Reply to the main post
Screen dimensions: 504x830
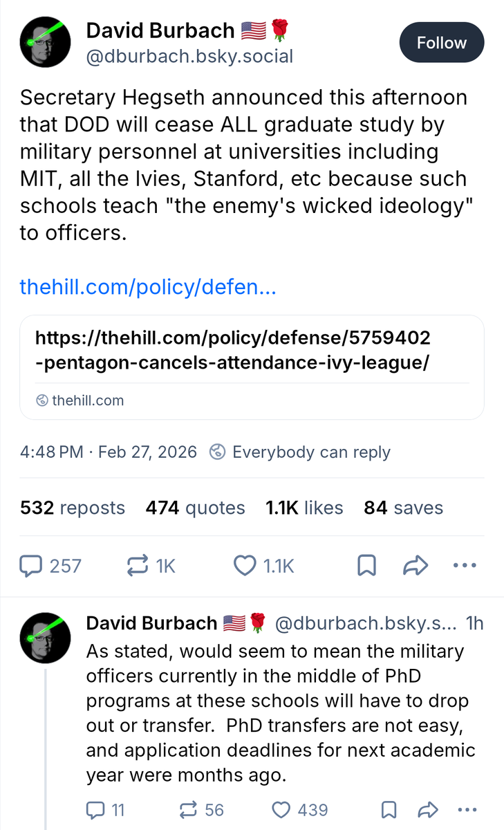pos(31,566)
